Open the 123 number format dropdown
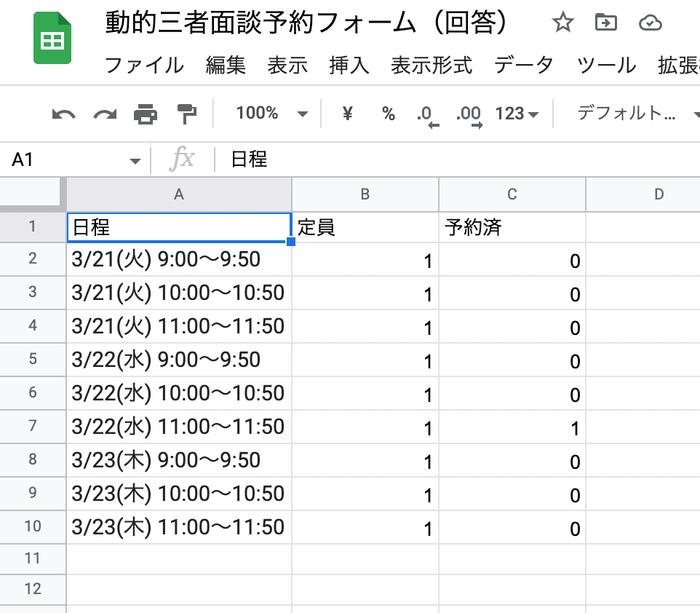 point(517,114)
